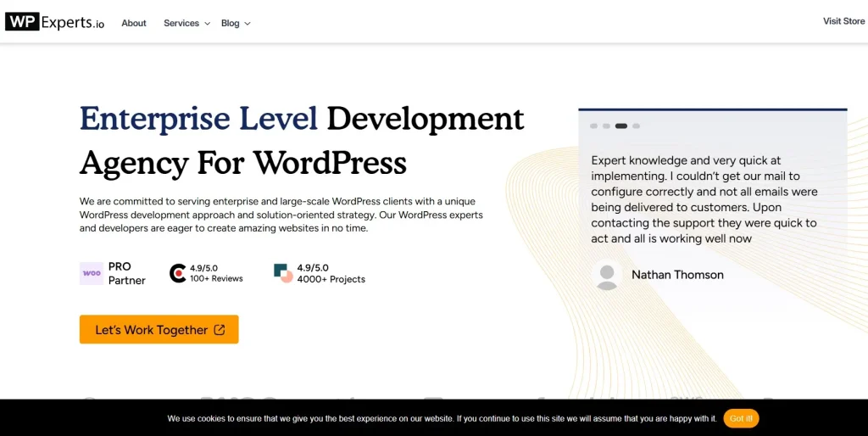
Task: Select the second testimonial carousel dot
Action: tap(606, 126)
